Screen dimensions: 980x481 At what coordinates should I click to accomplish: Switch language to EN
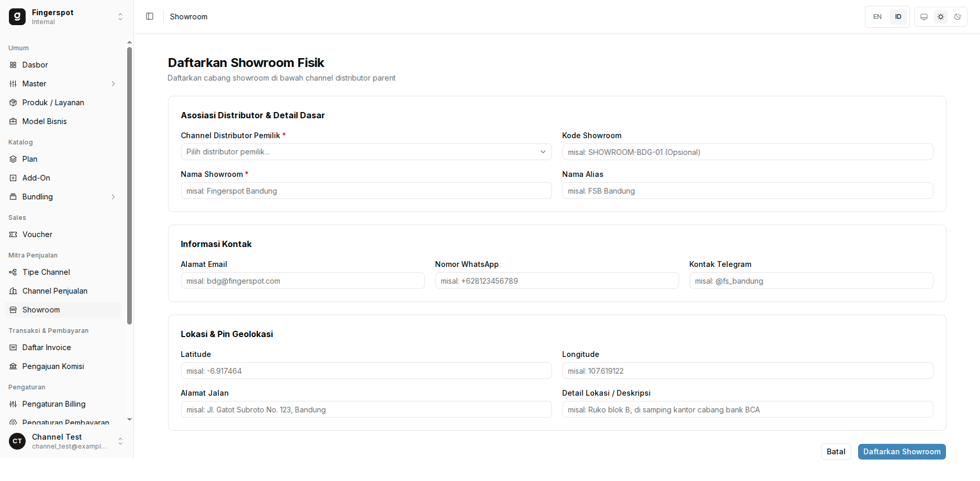click(x=877, y=17)
